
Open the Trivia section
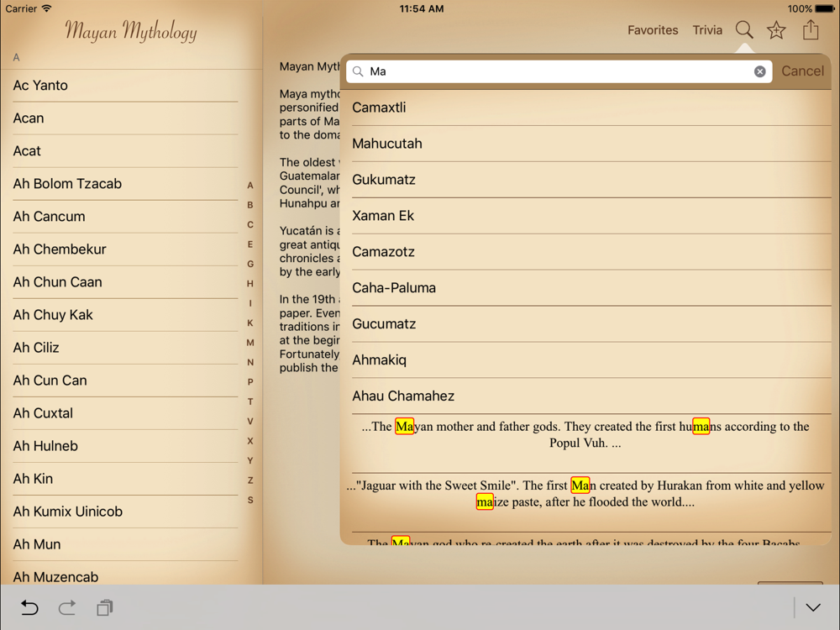(707, 30)
